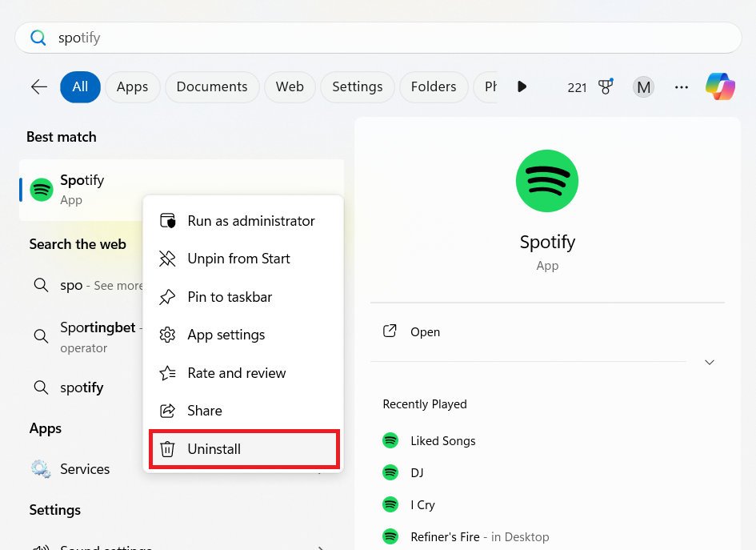
Task: Switch to the Settings filter tab
Action: point(358,86)
